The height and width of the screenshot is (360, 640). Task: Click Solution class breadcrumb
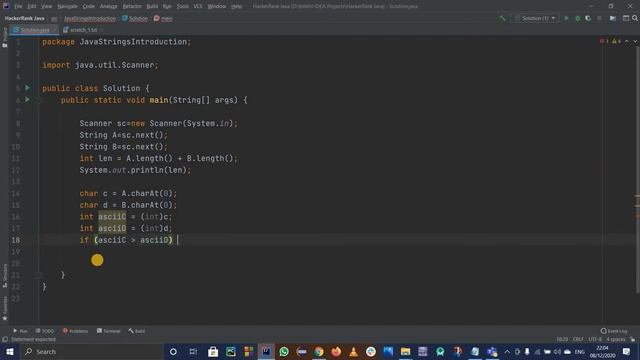[135, 18]
